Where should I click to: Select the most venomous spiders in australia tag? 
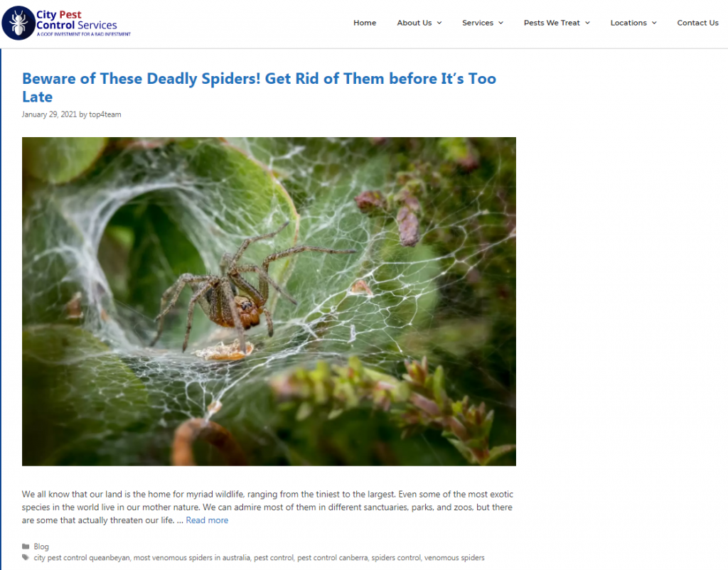192,557
